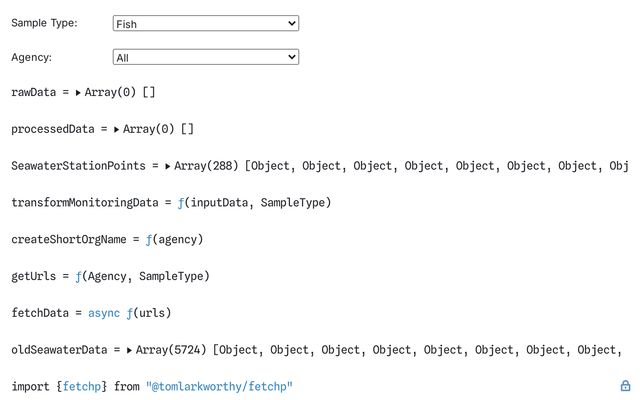
Task: Open the Agency dropdown showing All
Action: (206, 57)
